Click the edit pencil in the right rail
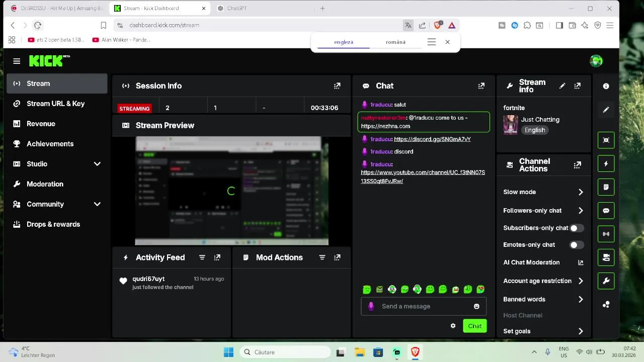The width and height of the screenshot is (644, 362). [606, 110]
